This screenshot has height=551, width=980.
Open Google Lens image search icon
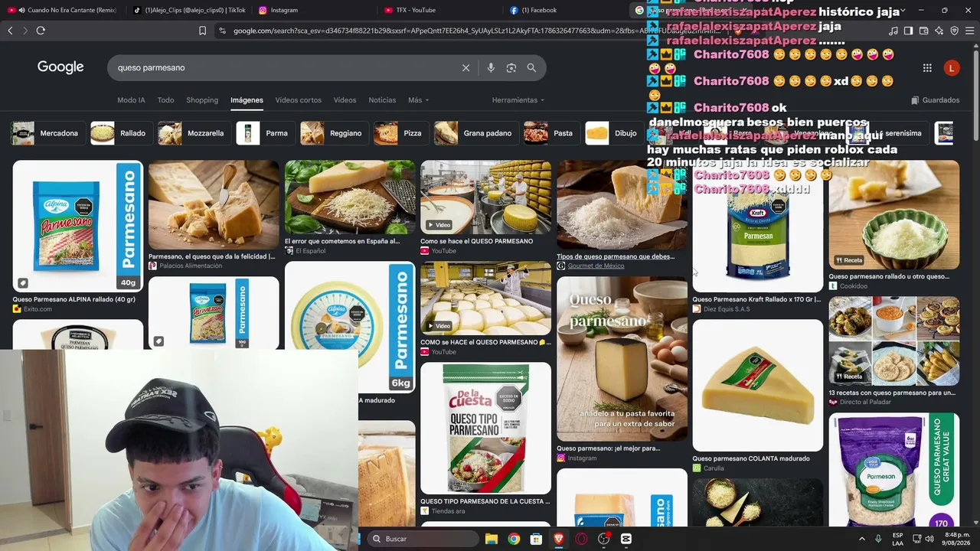coord(511,67)
